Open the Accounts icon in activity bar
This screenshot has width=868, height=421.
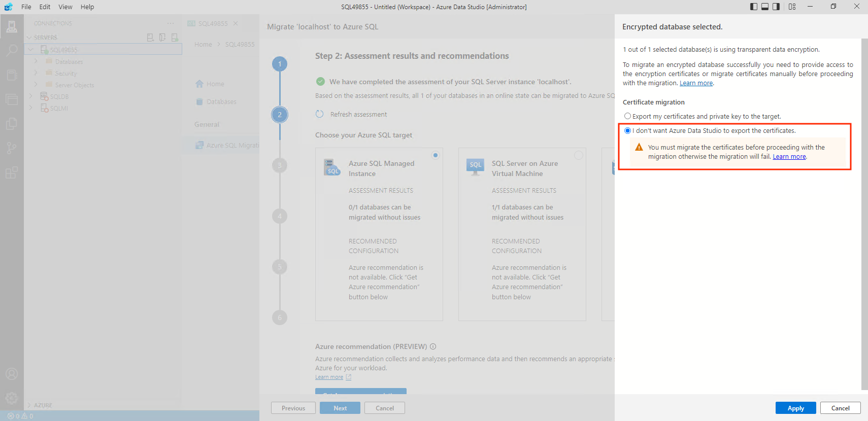(x=12, y=374)
